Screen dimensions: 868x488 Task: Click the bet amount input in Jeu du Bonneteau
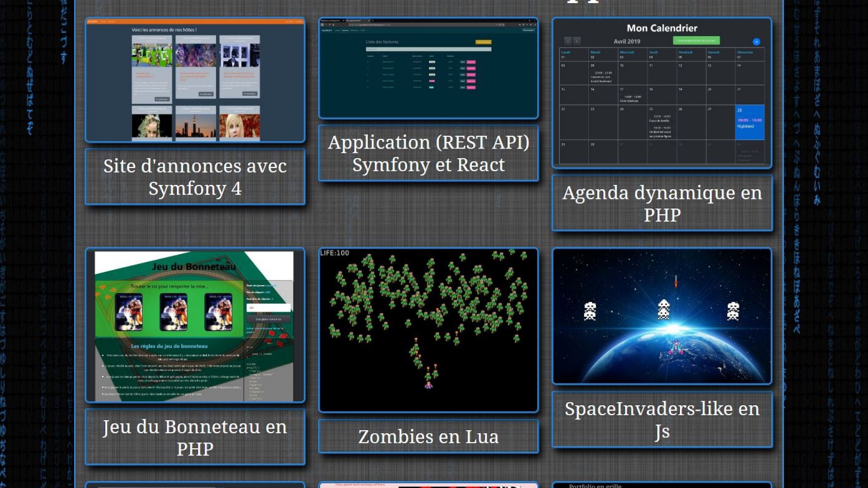(x=269, y=308)
